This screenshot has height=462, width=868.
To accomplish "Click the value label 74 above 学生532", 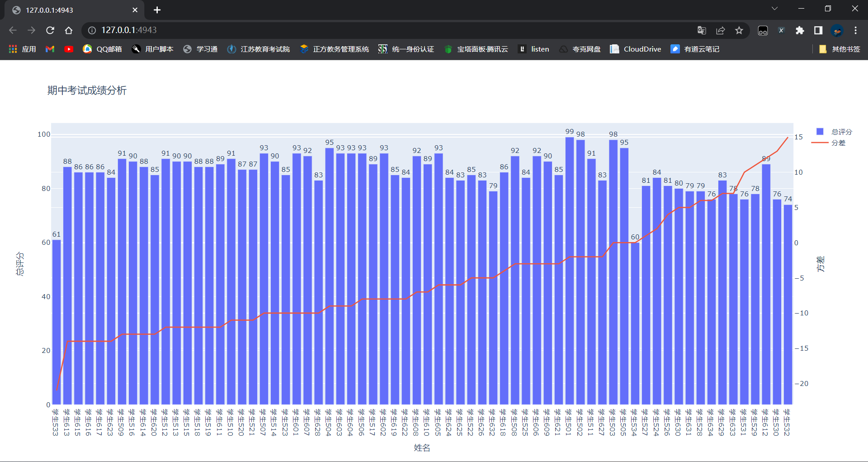I will click(x=788, y=199).
